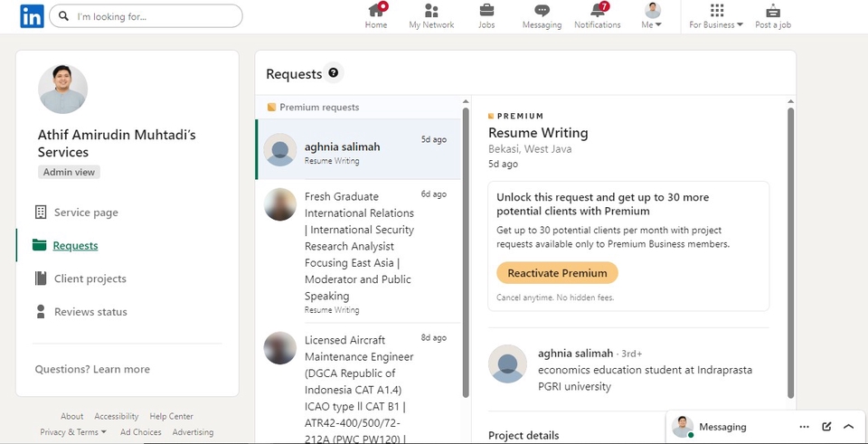This screenshot has width=868, height=444.
Task: Click the Project details heading
Action: click(524, 436)
